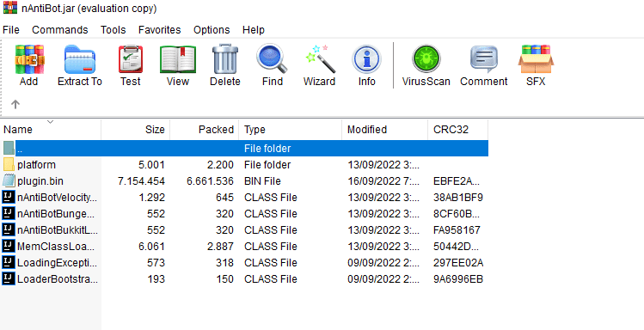Click the parent folder '..' icon
The height and width of the screenshot is (330, 644).
point(9,148)
